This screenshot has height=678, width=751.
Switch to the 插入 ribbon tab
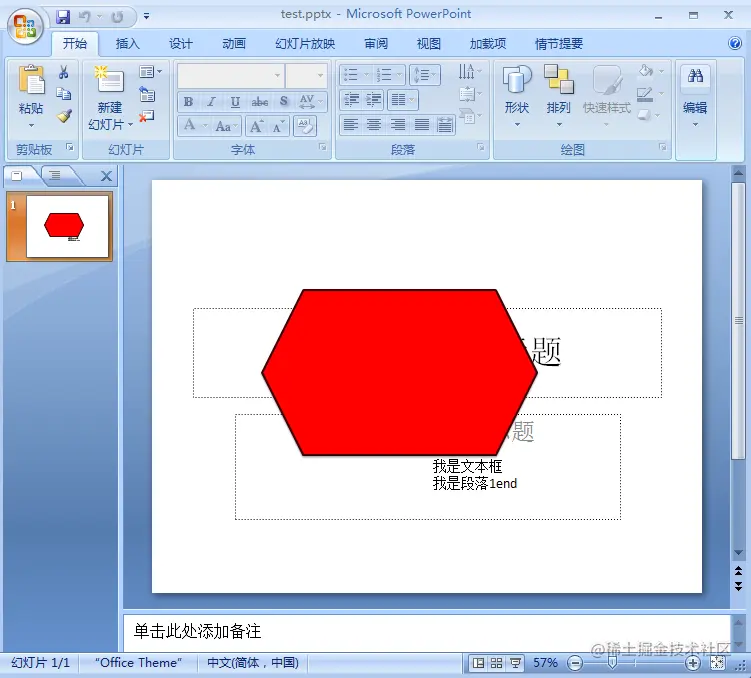127,44
